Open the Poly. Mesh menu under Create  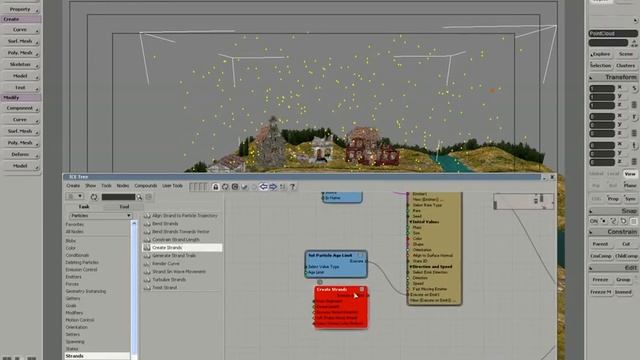tap(21, 53)
